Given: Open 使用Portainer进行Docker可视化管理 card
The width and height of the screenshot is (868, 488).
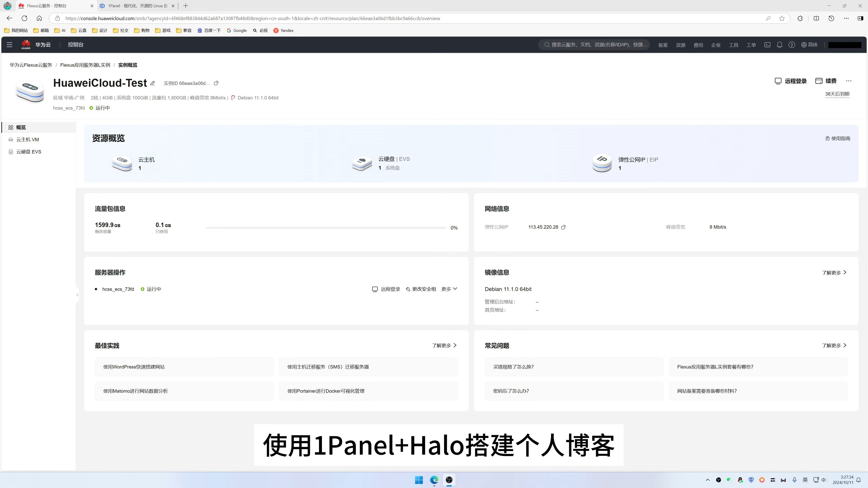Looking at the screenshot, I should 368,391.
